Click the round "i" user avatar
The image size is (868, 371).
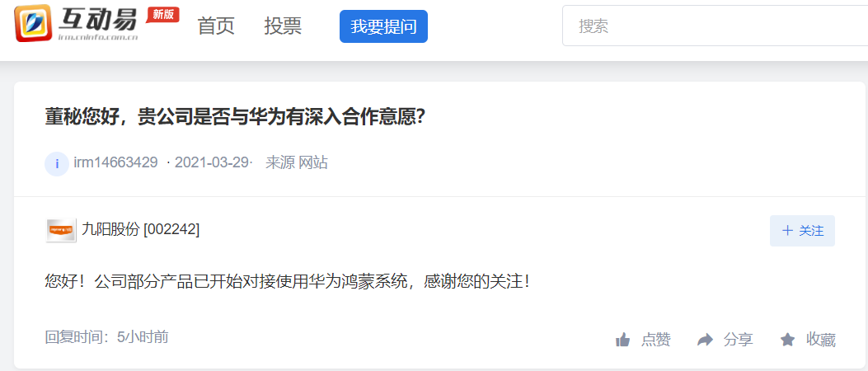point(56,163)
